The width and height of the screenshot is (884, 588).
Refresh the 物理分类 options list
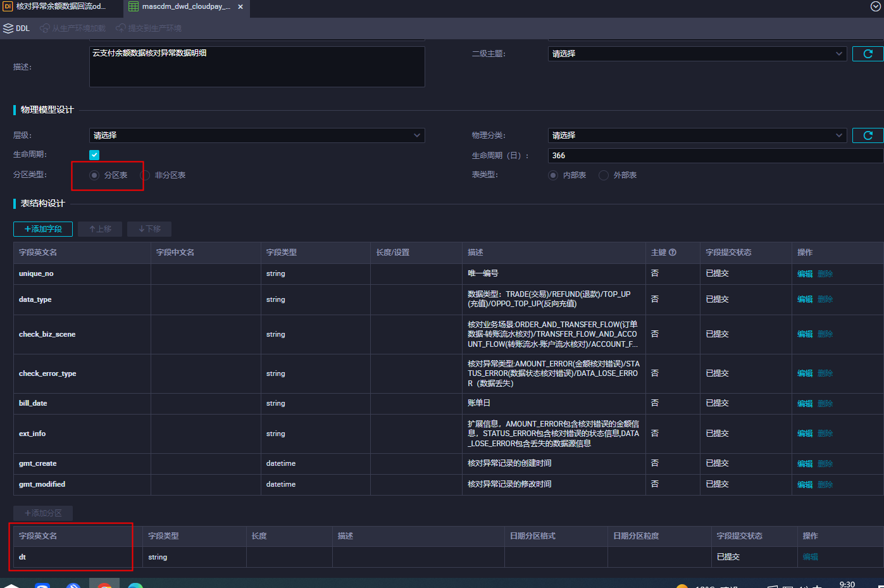868,135
